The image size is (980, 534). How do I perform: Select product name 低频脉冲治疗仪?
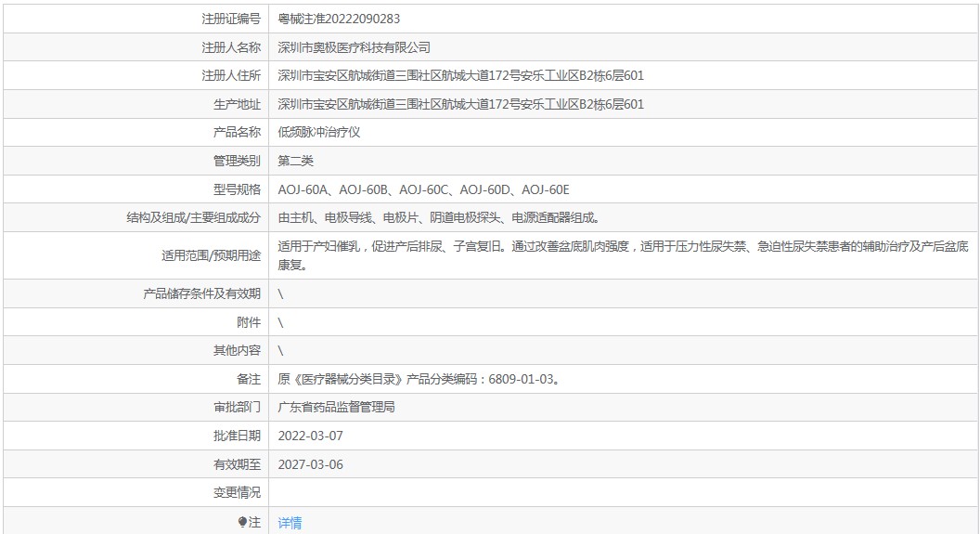click(x=318, y=132)
